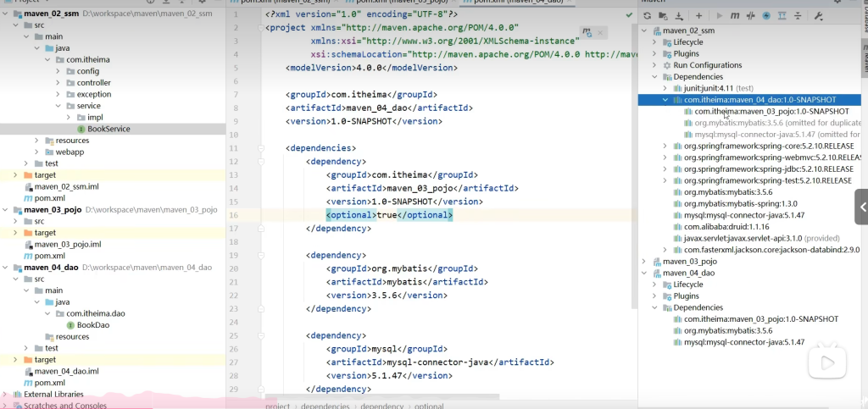868x409 pixels.
Task: Click Execute Maven Goal 'm' icon
Action: click(x=735, y=15)
